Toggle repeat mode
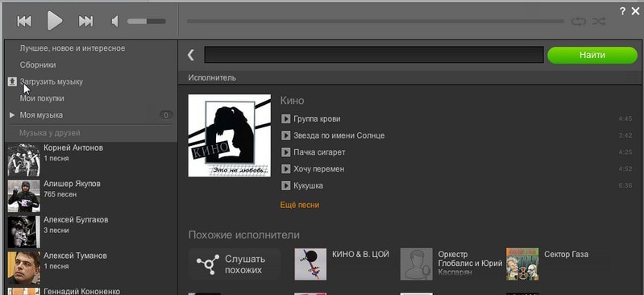 578,22
